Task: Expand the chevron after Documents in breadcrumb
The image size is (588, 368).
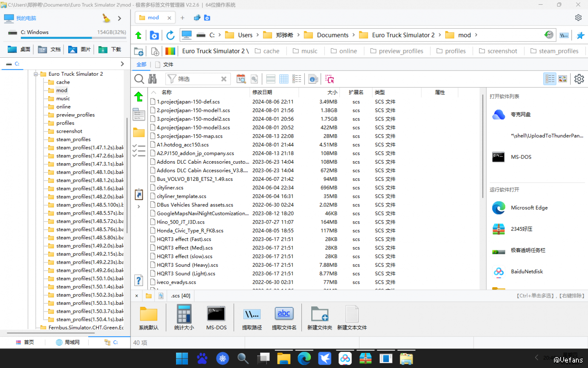Action: tap(354, 35)
